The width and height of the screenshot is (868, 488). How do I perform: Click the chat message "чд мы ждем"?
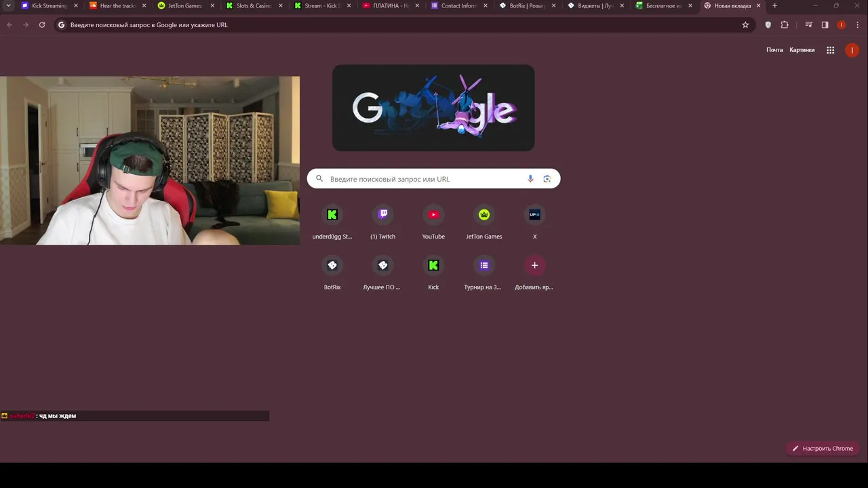[58, 416]
